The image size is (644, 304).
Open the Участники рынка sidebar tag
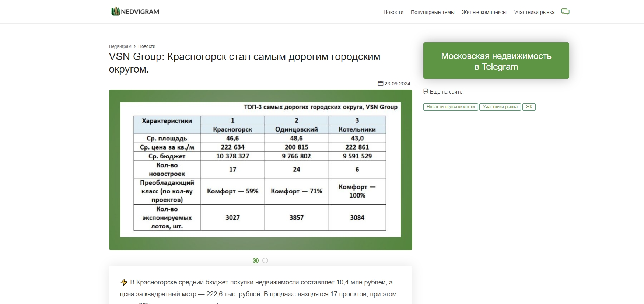[500, 107]
